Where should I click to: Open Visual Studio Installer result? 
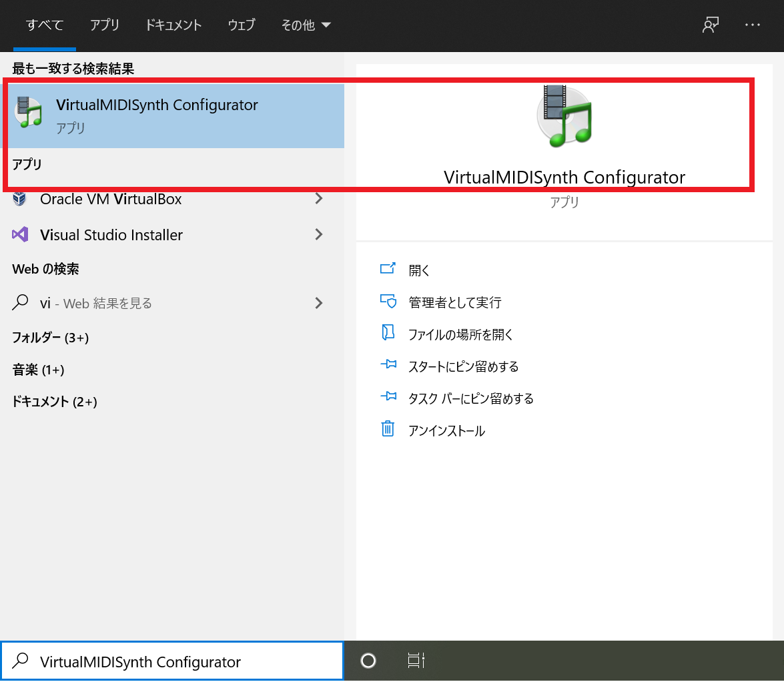(173, 234)
